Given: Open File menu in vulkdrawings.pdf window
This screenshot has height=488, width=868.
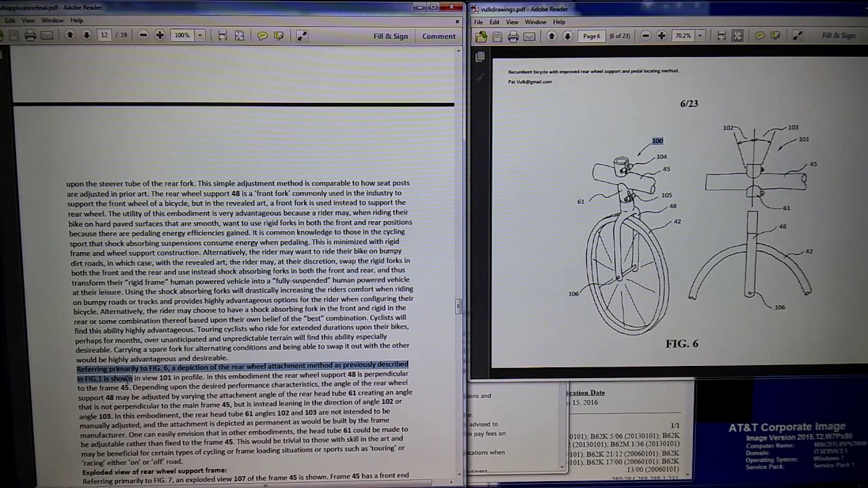Looking at the screenshot, I should [479, 22].
